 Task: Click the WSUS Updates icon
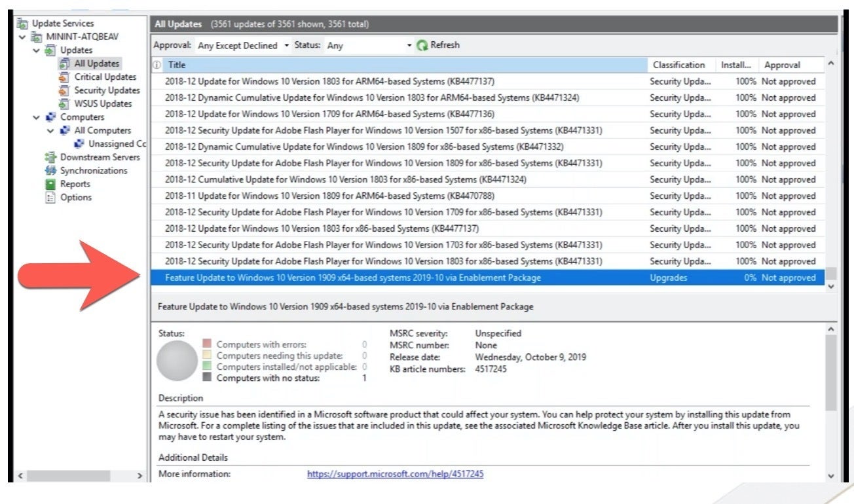64,104
